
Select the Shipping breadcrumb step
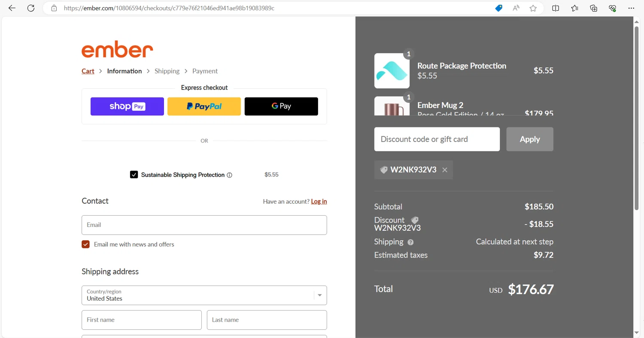point(167,71)
